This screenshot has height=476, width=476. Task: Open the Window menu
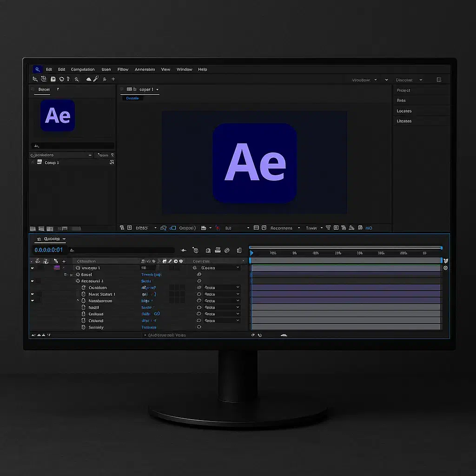[184, 69]
